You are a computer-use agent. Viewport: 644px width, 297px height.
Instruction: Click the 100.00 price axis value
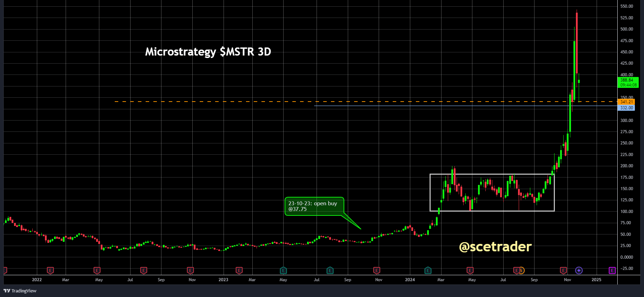tap(626, 212)
